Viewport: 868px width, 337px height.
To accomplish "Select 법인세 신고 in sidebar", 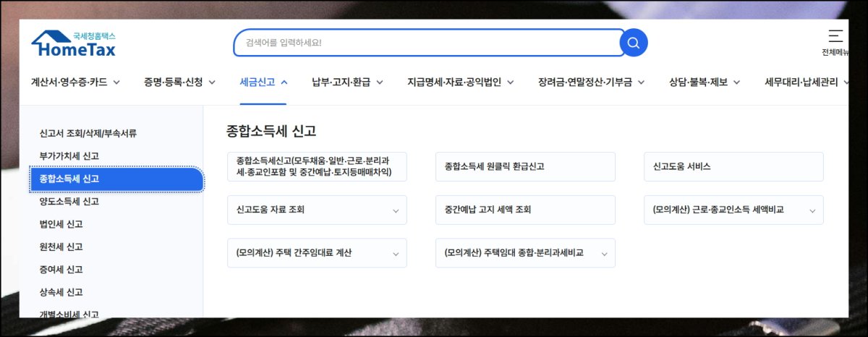I will 61,224.
